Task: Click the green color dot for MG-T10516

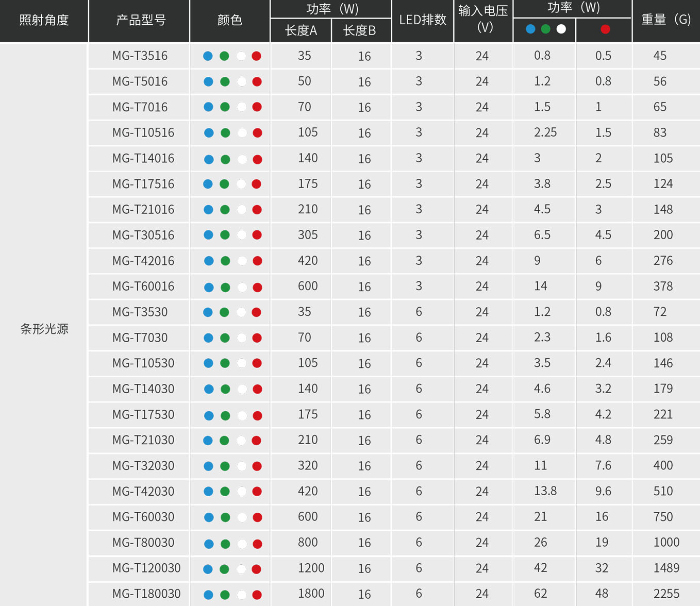Action: click(x=225, y=133)
